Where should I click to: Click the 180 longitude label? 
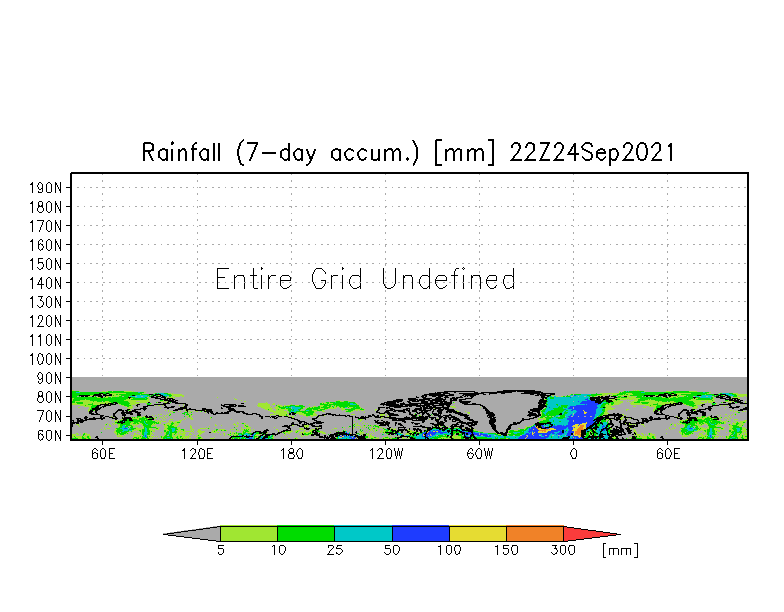pyautogui.click(x=292, y=454)
